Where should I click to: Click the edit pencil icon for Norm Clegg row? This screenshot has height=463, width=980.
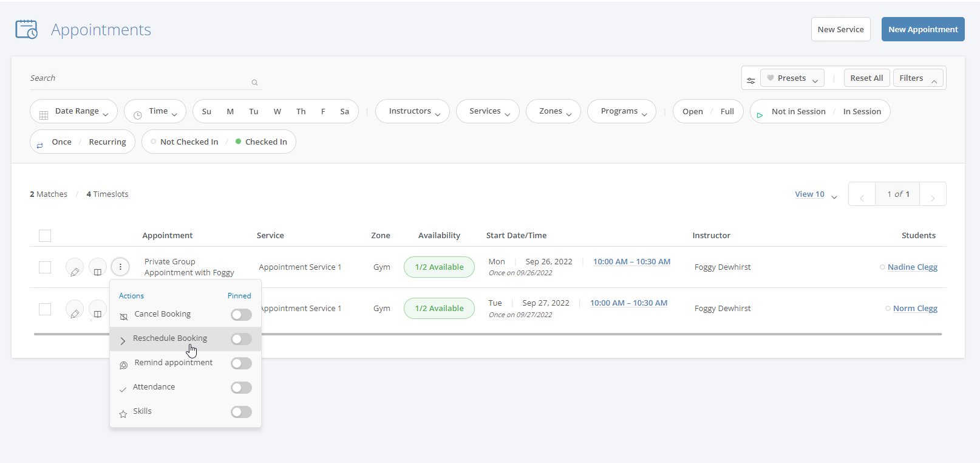tap(75, 309)
